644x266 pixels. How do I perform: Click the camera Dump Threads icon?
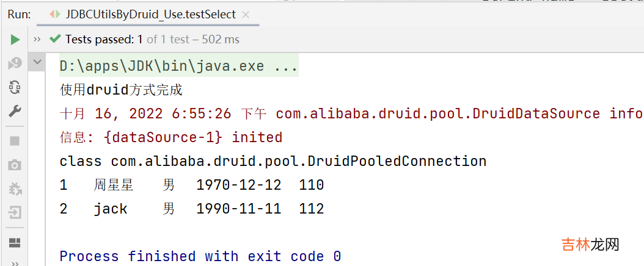(15, 165)
